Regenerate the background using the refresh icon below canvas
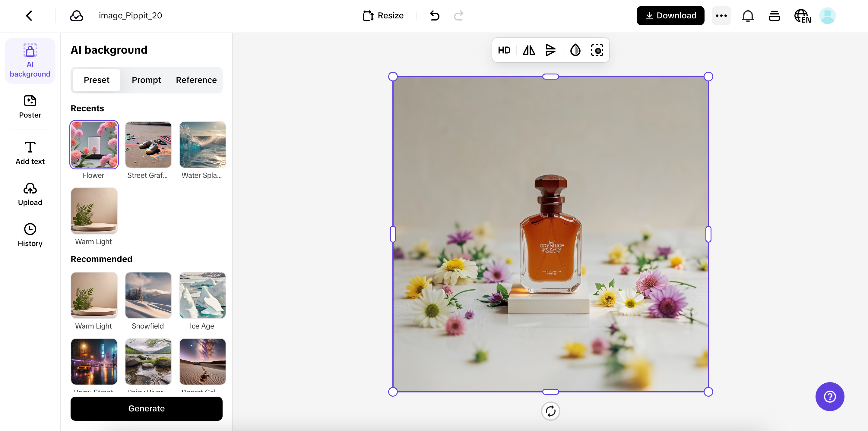The height and width of the screenshot is (431, 868). click(551, 411)
